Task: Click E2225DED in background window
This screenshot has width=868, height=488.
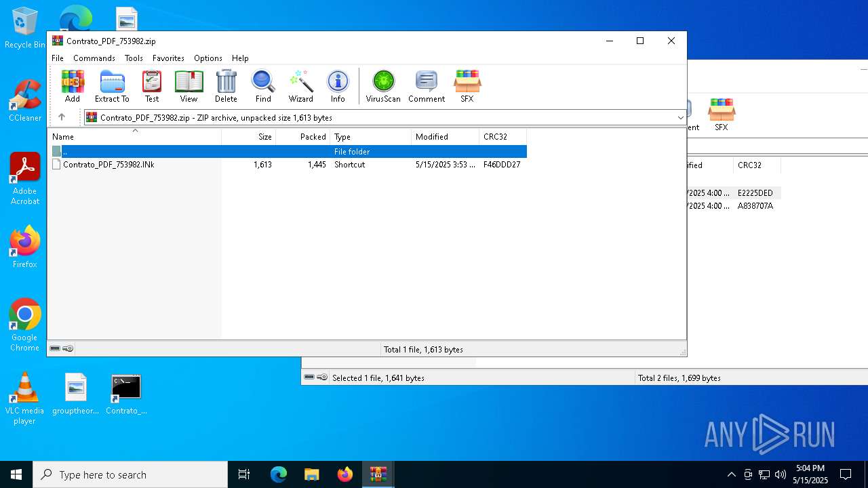Action: pyautogui.click(x=755, y=193)
